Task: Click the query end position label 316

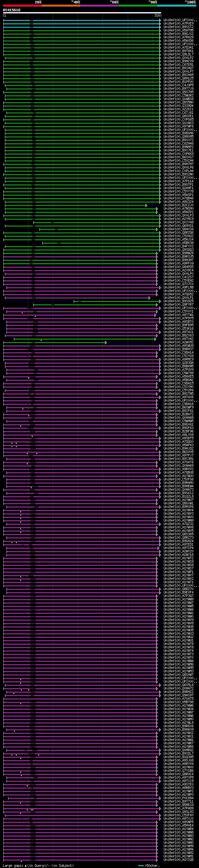Action: click(x=157, y=16)
